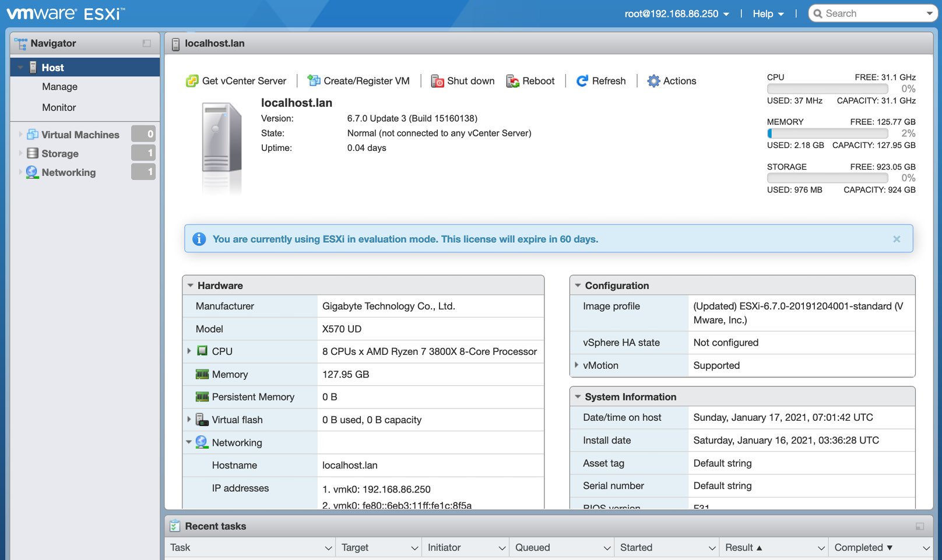Open the Help menu
Image resolution: width=942 pixels, height=560 pixels.
click(768, 13)
